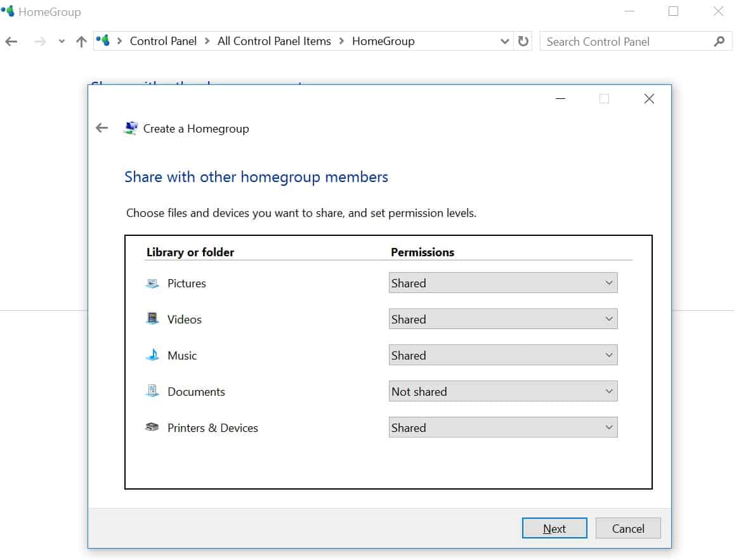Minimize the HomeGroup Control Panel window
This screenshot has width=734, height=560.
pos(629,11)
